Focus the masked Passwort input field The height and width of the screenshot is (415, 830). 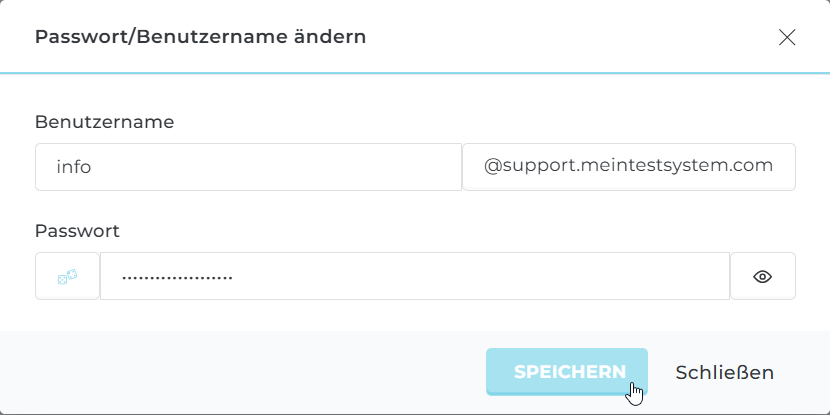[x=414, y=276]
